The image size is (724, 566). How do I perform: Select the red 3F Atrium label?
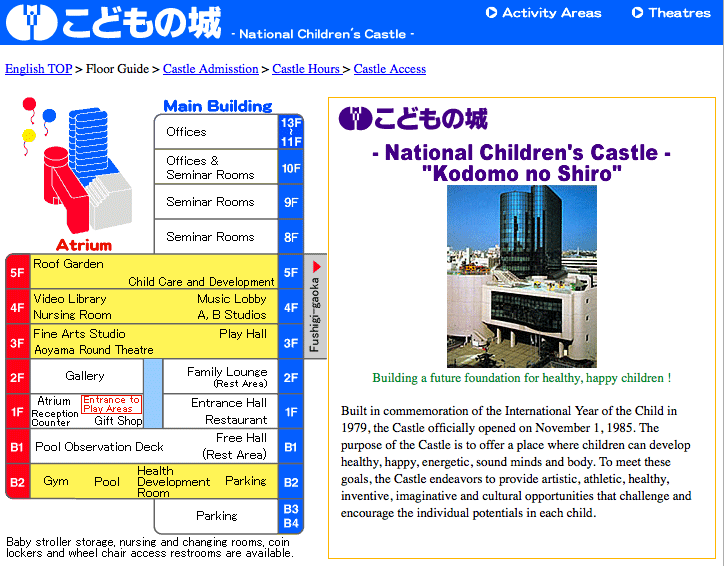coord(18,343)
